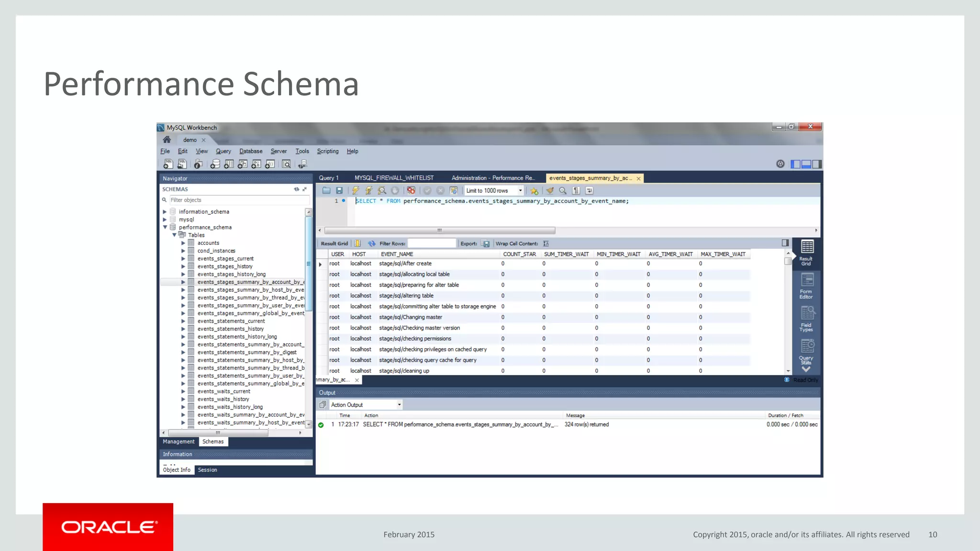Toggle the result side panel
The height and width of the screenshot is (551, 980).
click(x=785, y=243)
